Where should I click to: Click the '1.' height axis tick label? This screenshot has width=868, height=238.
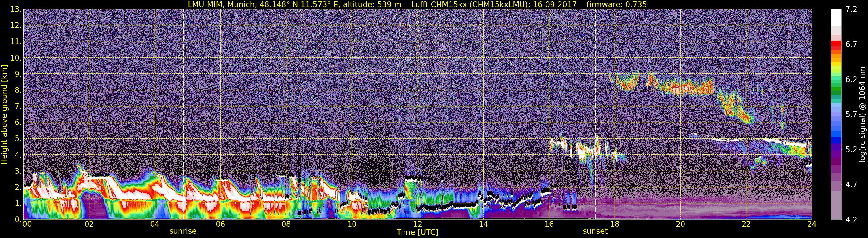point(18,203)
